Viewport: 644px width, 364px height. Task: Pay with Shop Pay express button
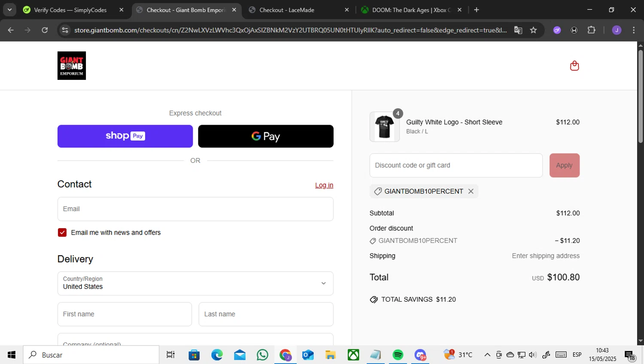pyautogui.click(x=125, y=136)
